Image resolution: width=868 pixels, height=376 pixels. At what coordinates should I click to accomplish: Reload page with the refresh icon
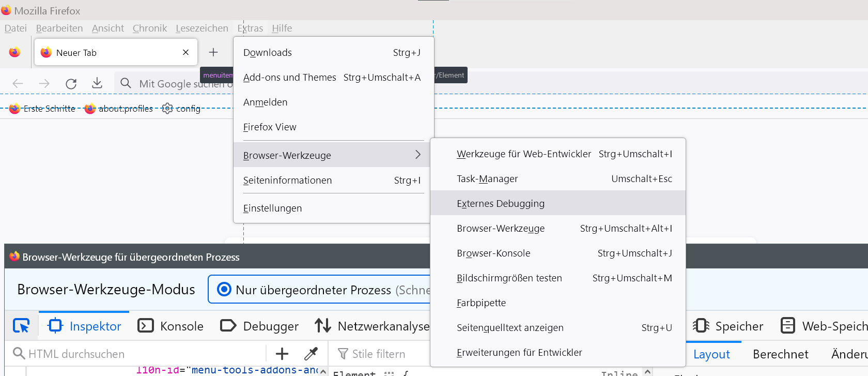pyautogui.click(x=71, y=83)
